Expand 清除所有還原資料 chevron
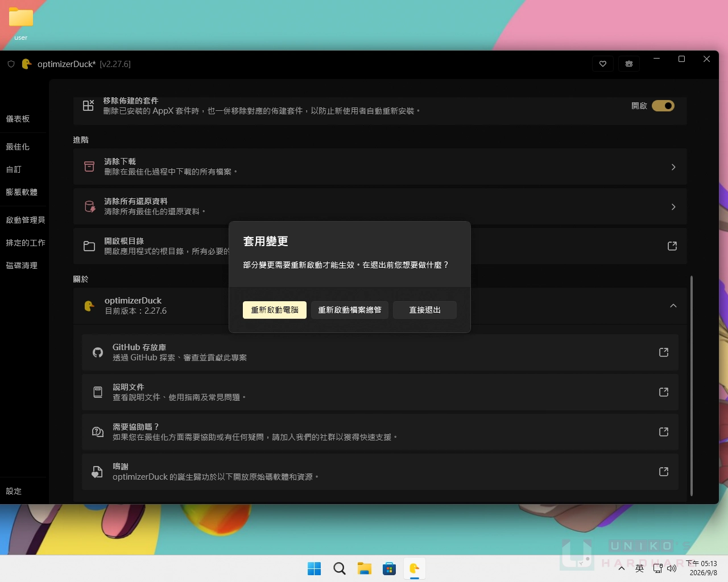Image resolution: width=728 pixels, height=582 pixels. tap(673, 207)
